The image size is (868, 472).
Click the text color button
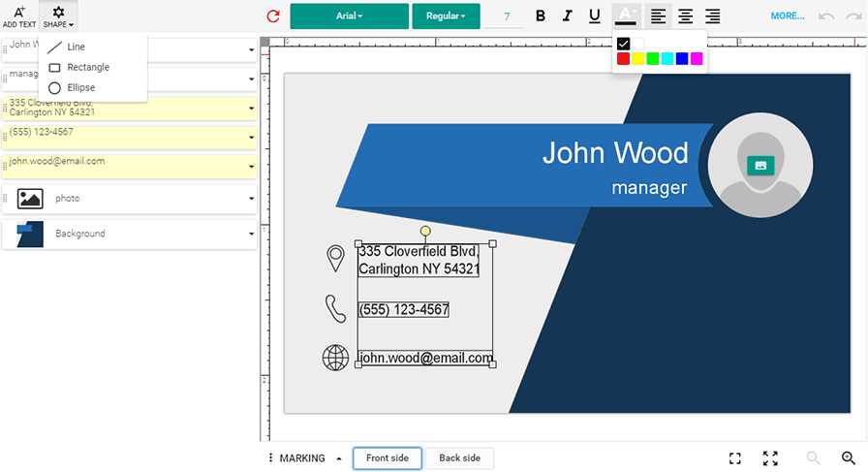626,16
